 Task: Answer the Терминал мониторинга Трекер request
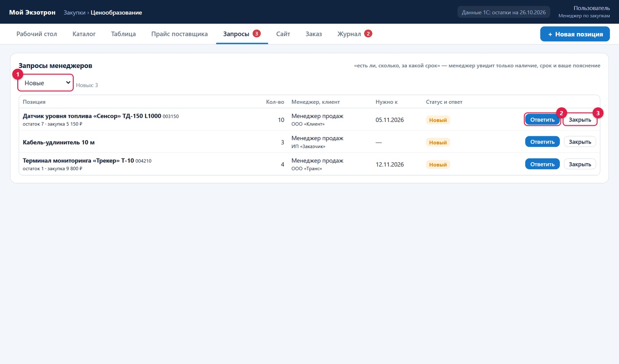pos(542,164)
